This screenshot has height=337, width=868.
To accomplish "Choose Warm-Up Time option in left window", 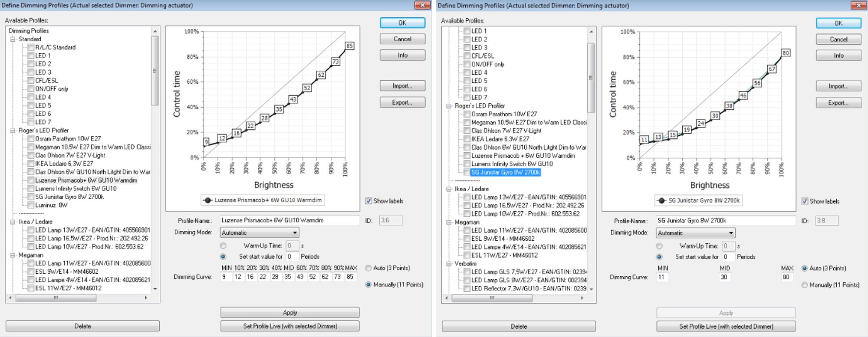I will tap(223, 245).
